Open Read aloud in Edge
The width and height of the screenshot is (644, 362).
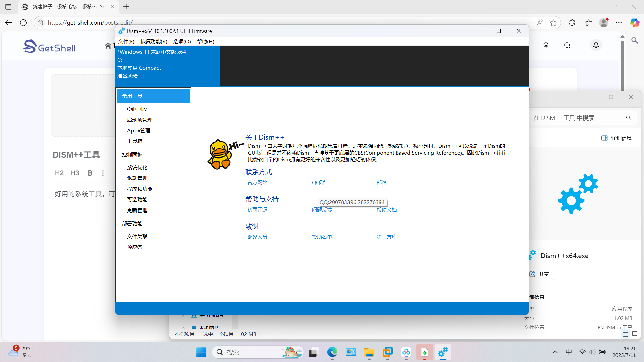tap(540, 22)
